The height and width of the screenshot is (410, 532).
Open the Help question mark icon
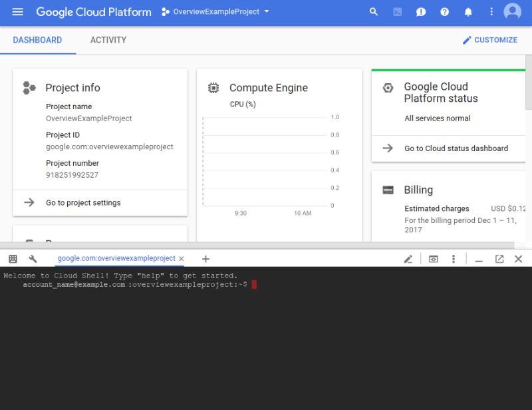[444, 11]
